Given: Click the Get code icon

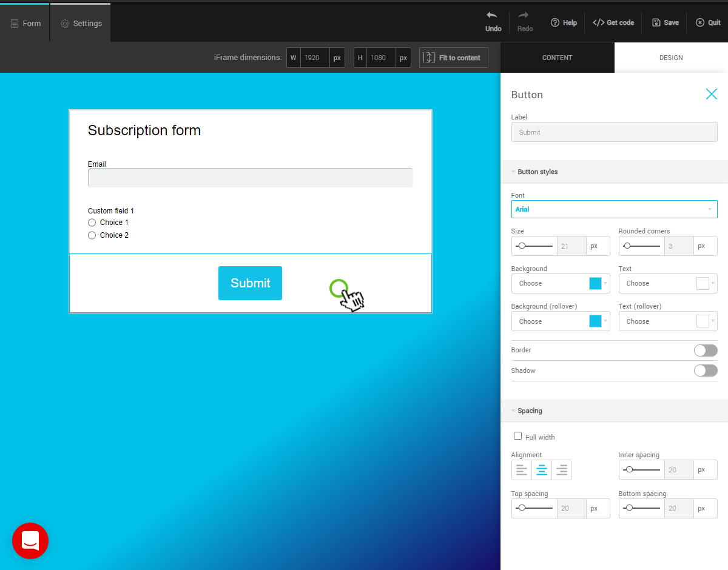Looking at the screenshot, I should pyautogui.click(x=598, y=22).
